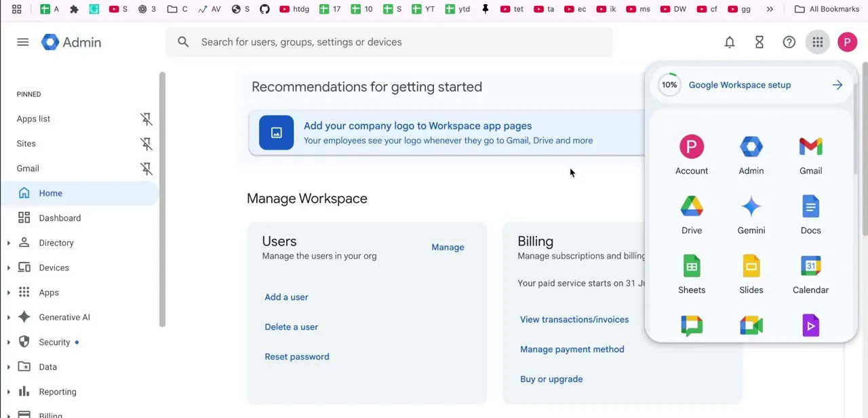This screenshot has width=868, height=418.
Task: Open Gmail app in launcher
Action: pyautogui.click(x=811, y=155)
